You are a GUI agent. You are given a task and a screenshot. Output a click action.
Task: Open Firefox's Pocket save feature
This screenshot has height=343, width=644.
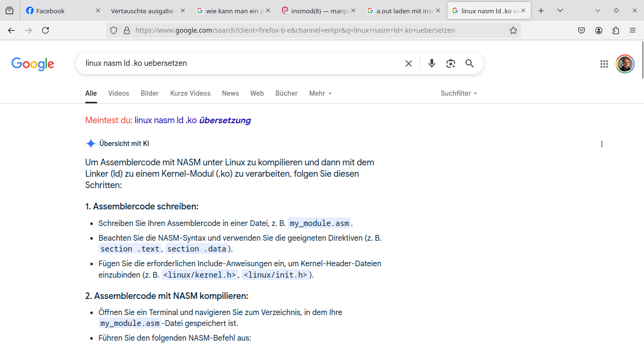[581, 30]
